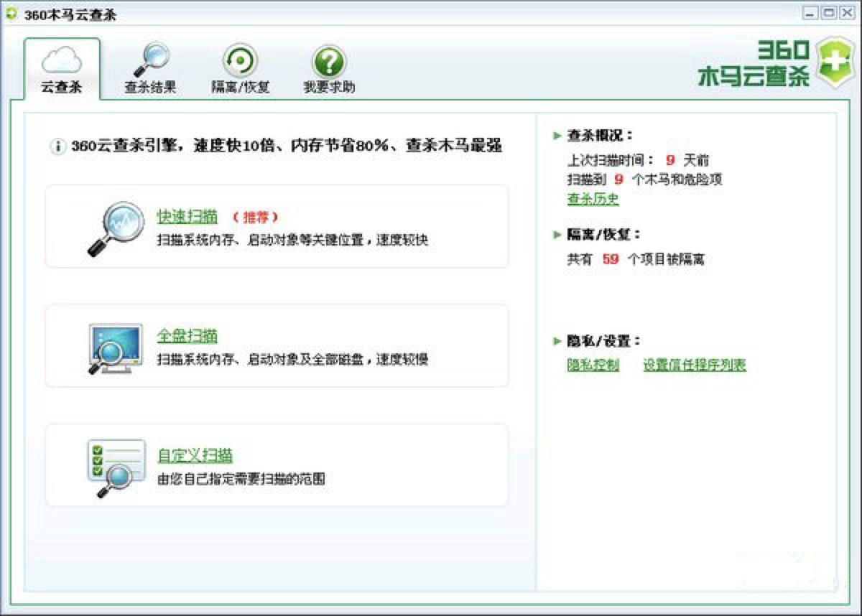Click the title bar application icon
862x616 pixels.
tap(11, 13)
